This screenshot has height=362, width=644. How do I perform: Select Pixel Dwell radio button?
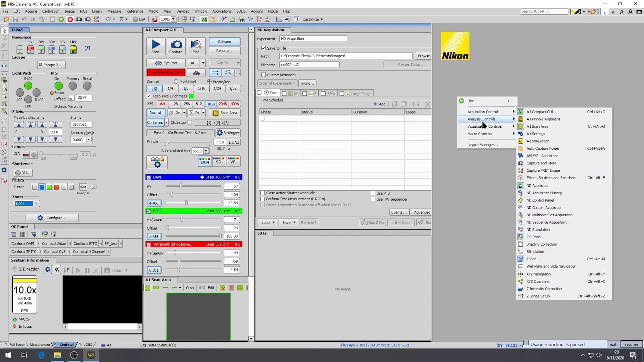point(176,82)
